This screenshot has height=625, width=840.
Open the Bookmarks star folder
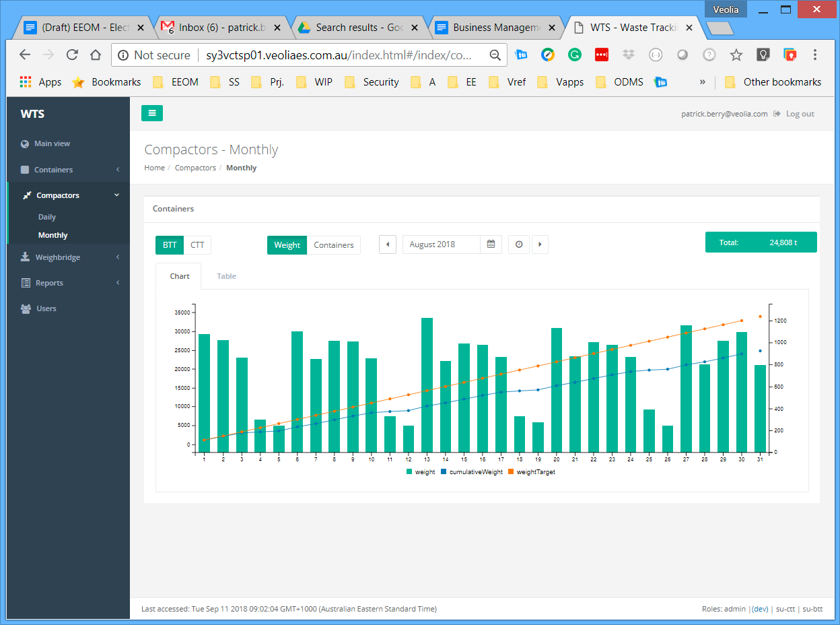point(106,82)
